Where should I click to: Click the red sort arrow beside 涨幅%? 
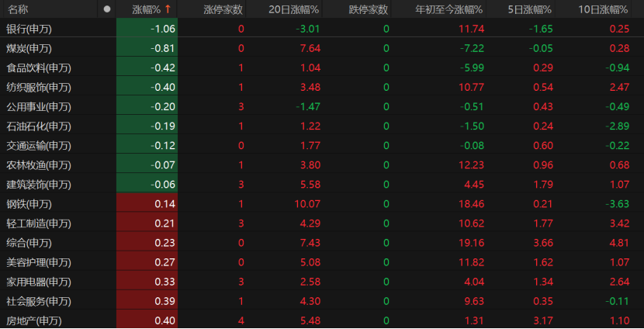[168, 9]
